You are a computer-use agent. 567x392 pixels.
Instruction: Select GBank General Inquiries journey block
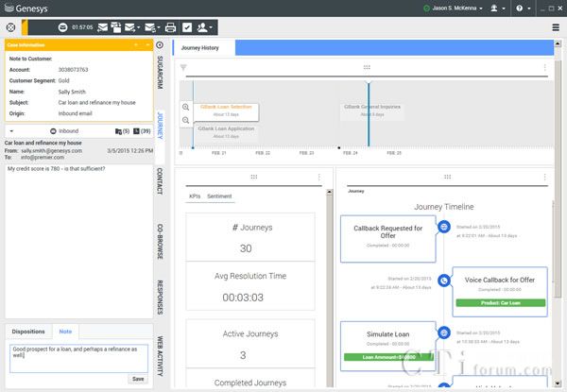[x=371, y=111]
